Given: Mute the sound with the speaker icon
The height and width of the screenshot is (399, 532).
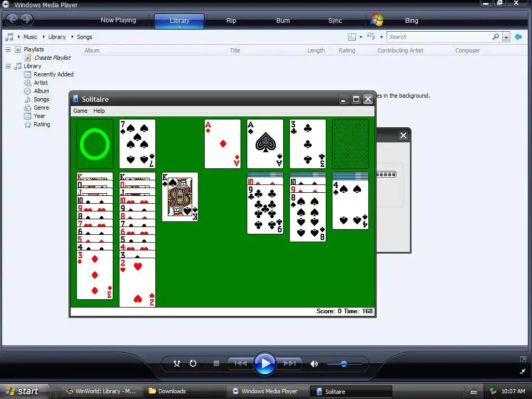Looking at the screenshot, I should pos(314,364).
